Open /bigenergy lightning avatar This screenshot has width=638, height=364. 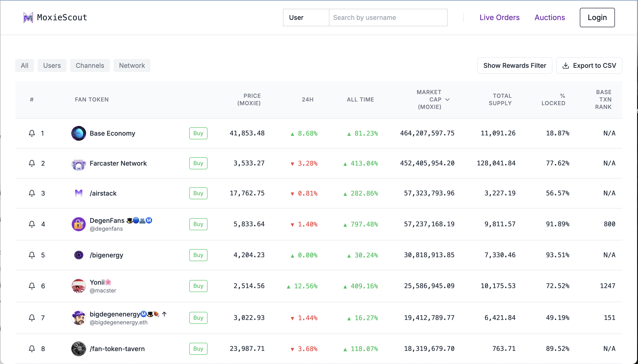pos(78,255)
